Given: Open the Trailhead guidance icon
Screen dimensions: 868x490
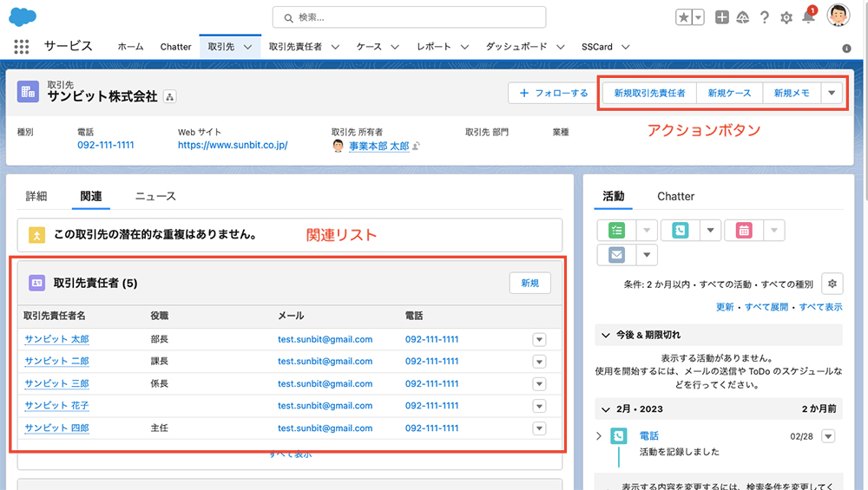Looking at the screenshot, I should click(743, 17).
